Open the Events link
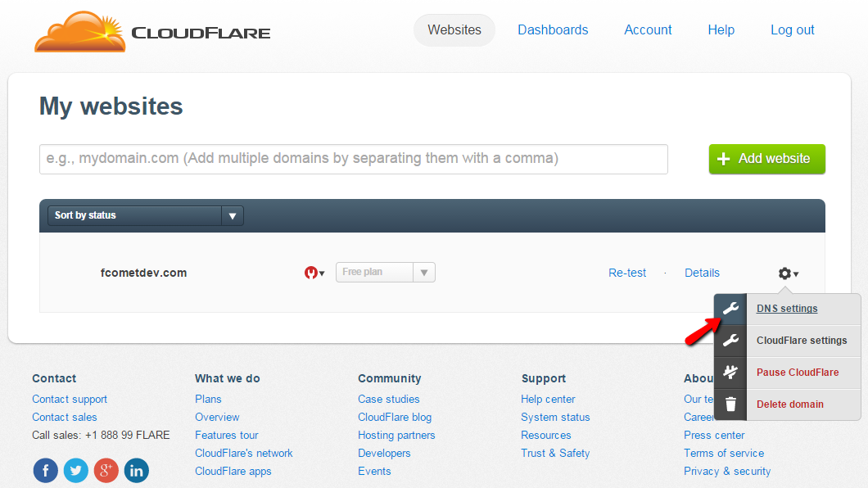The height and width of the screenshot is (488, 868). pyautogui.click(x=374, y=472)
